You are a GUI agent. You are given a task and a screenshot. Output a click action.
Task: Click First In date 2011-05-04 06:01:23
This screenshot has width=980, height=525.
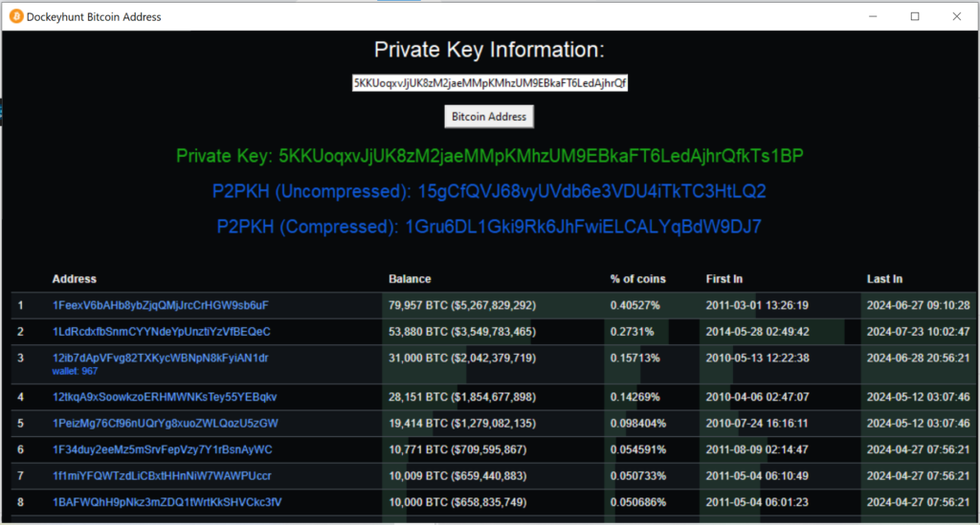point(758,502)
